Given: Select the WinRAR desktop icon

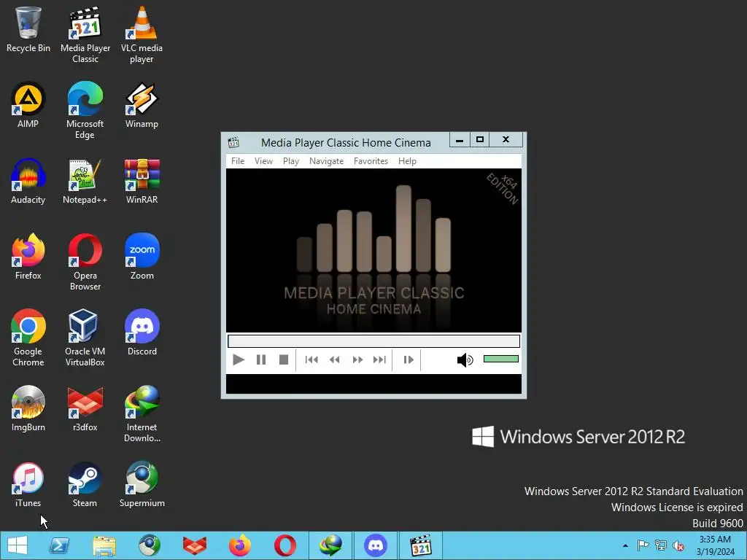Looking at the screenshot, I should [142, 181].
